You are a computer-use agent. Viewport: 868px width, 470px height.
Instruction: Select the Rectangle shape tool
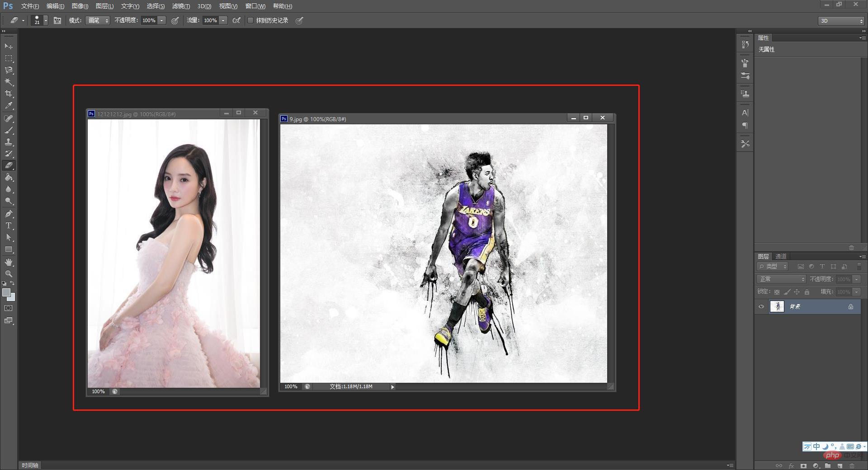pyautogui.click(x=9, y=249)
